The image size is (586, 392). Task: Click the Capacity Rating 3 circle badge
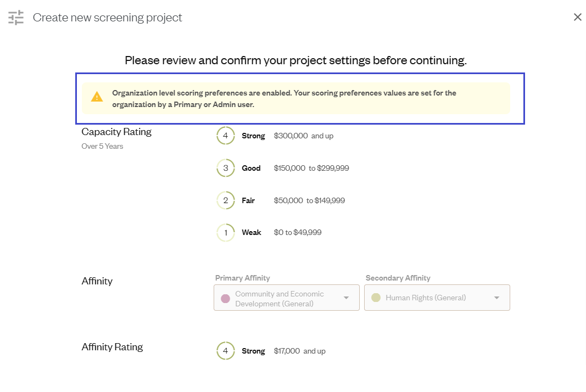point(226,168)
